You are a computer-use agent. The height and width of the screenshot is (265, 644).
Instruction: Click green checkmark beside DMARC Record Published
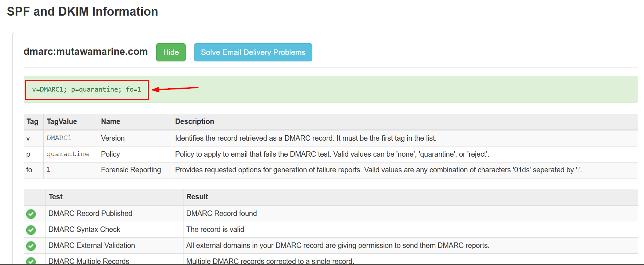pos(31,214)
